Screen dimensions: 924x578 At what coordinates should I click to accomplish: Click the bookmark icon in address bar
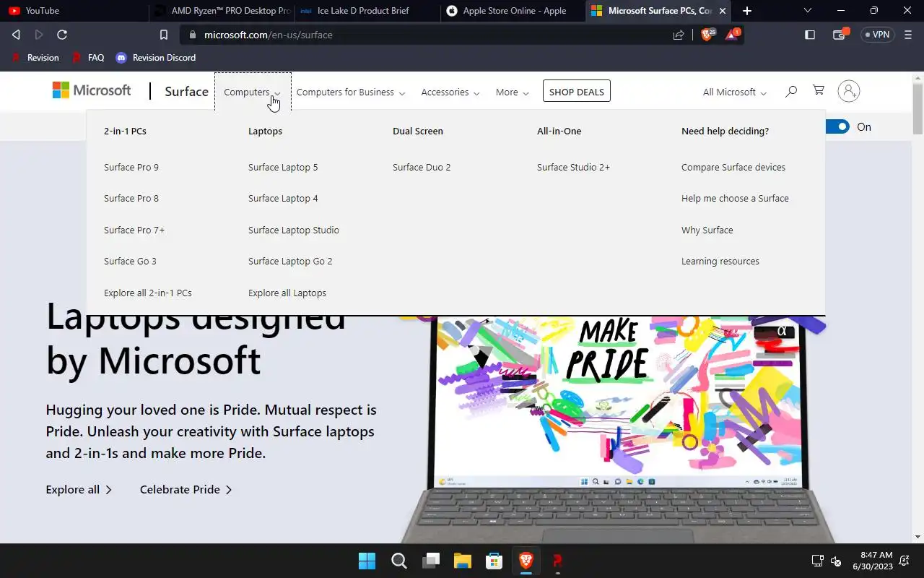(164, 35)
